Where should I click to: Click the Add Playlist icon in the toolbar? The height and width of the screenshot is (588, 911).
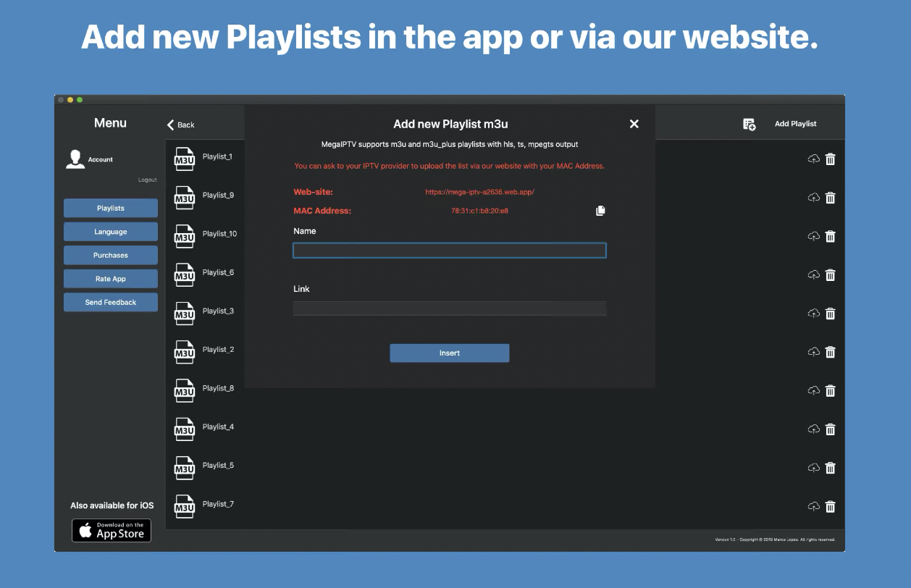748,123
